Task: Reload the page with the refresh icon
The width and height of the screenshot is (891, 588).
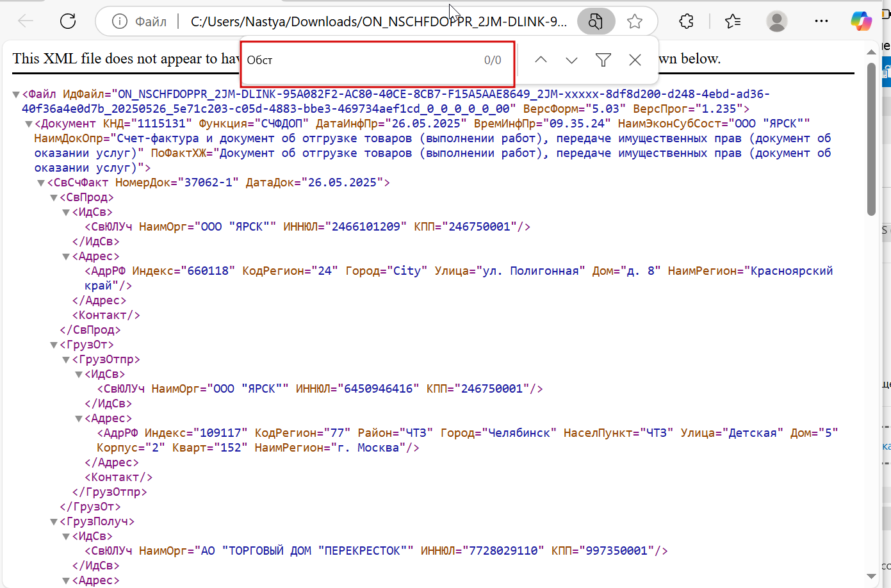Action: pos(68,21)
